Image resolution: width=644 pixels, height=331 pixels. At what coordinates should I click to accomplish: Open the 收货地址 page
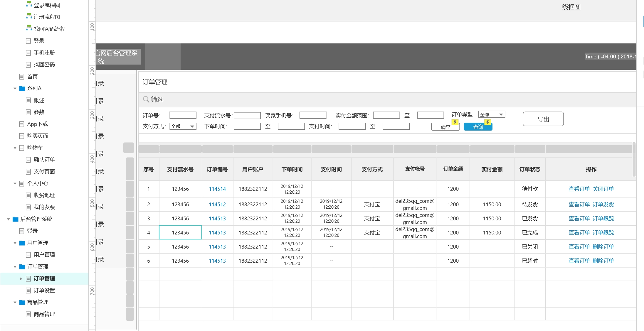(44, 195)
